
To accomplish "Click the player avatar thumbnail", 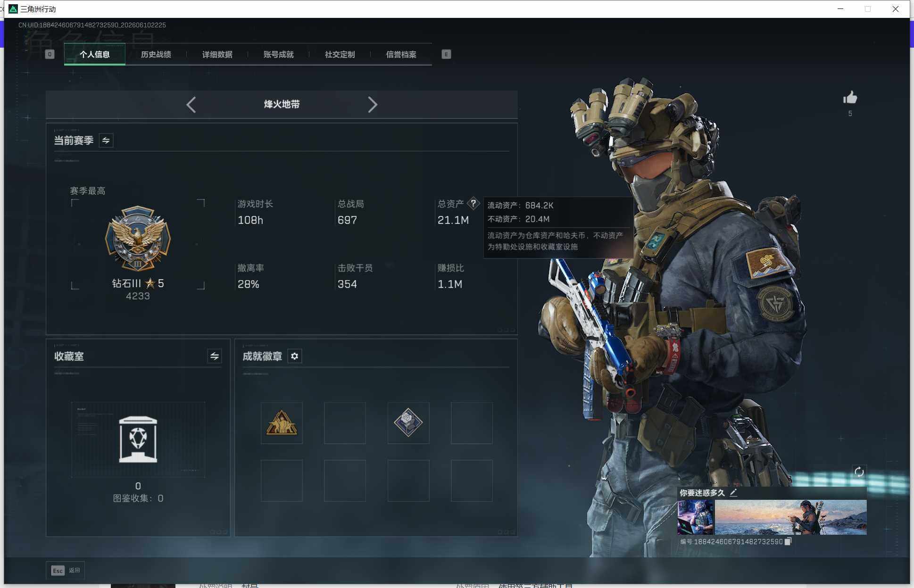I will (x=696, y=517).
